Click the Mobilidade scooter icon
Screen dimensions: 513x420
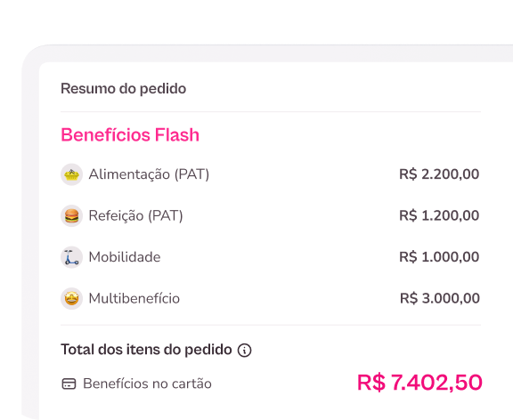(x=71, y=257)
